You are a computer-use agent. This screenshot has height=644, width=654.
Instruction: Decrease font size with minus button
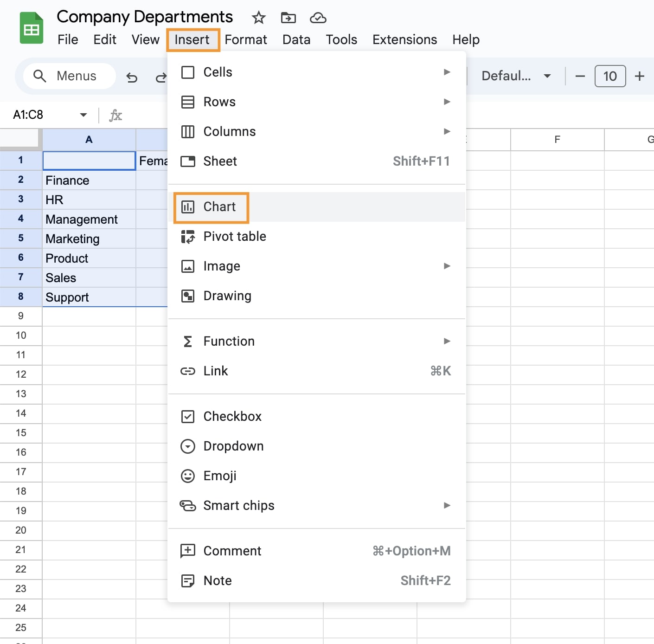pyautogui.click(x=580, y=76)
